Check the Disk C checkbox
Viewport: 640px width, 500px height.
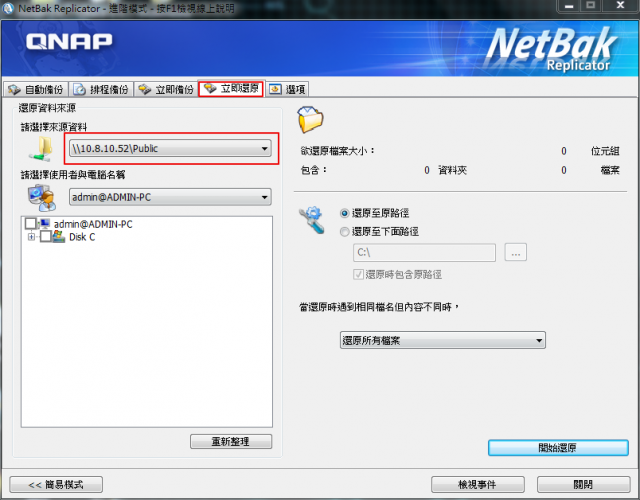coord(46,236)
